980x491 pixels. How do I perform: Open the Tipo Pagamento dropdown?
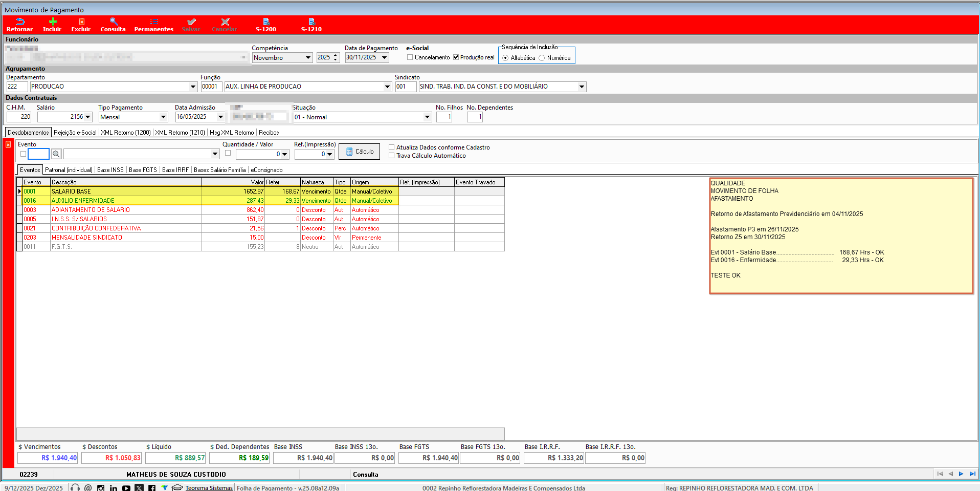point(163,117)
